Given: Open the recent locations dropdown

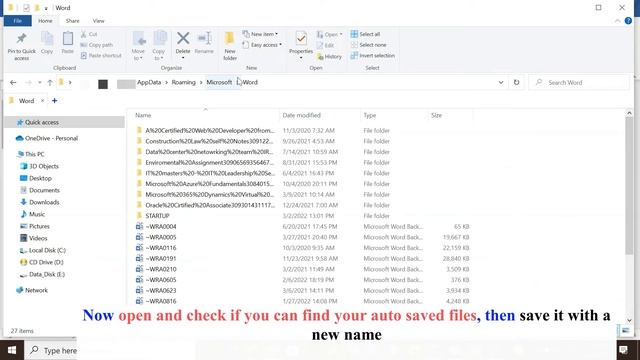Looking at the screenshot, I should pos(40,82).
